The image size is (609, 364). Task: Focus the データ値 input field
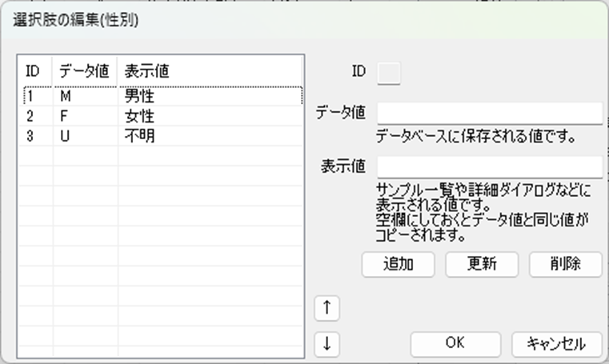489,114
